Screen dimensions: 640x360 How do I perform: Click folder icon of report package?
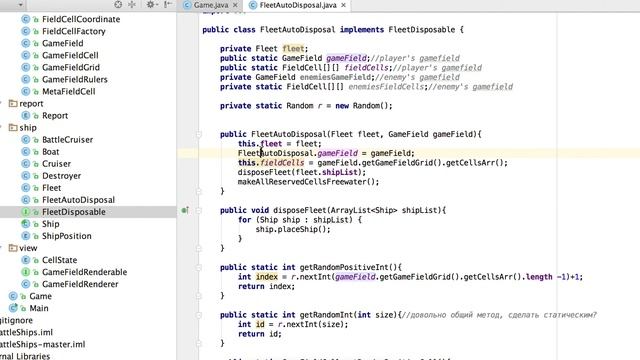[13, 104]
